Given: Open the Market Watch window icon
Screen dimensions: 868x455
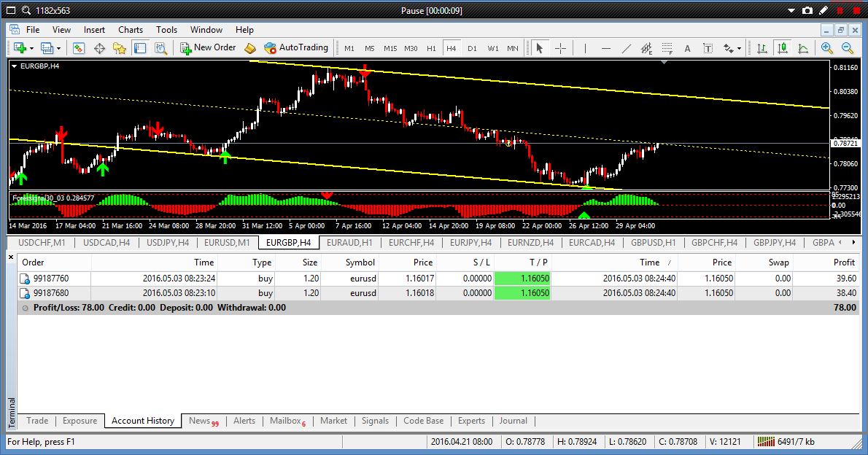Looking at the screenshot, I should tap(79, 48).
